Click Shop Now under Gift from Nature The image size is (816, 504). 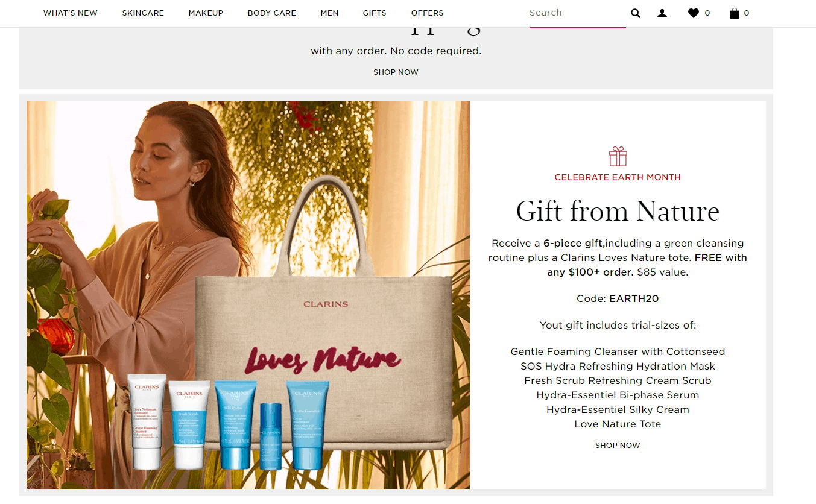coord(618,446)
